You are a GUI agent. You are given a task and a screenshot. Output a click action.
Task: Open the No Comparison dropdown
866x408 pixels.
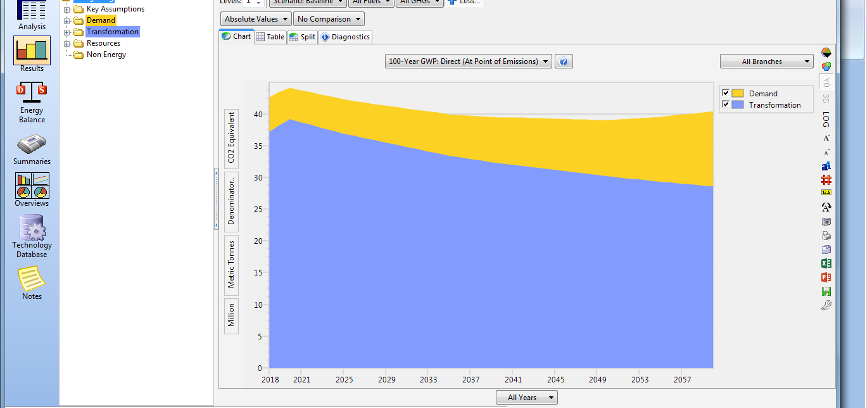click(x=329, y=19)
